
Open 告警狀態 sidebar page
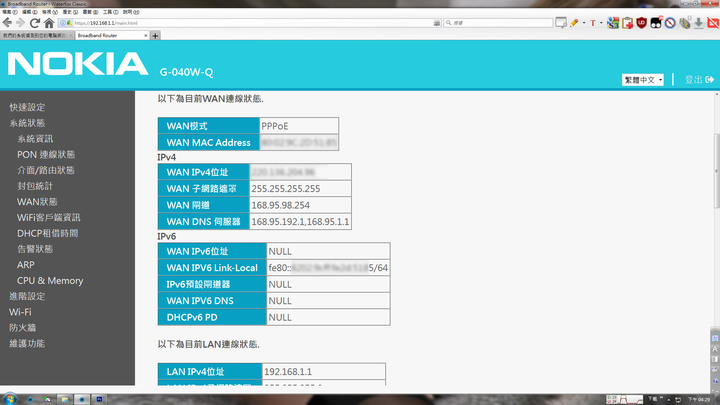point(35,249)
